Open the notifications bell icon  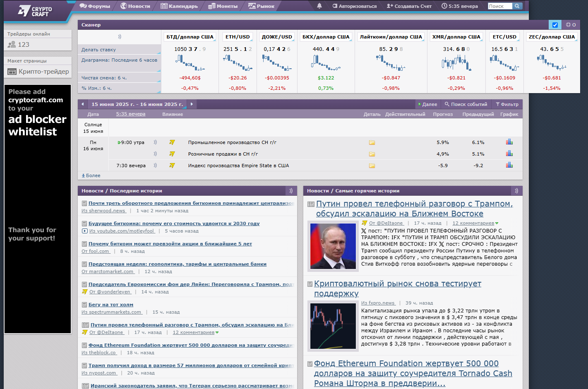click(x=319, y=6)
